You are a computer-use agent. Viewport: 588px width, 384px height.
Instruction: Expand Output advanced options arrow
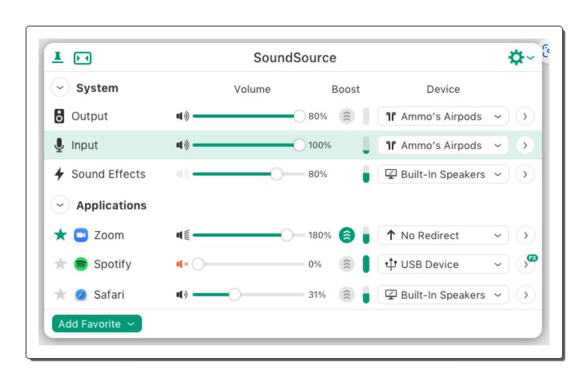click(x=525, y=116)
